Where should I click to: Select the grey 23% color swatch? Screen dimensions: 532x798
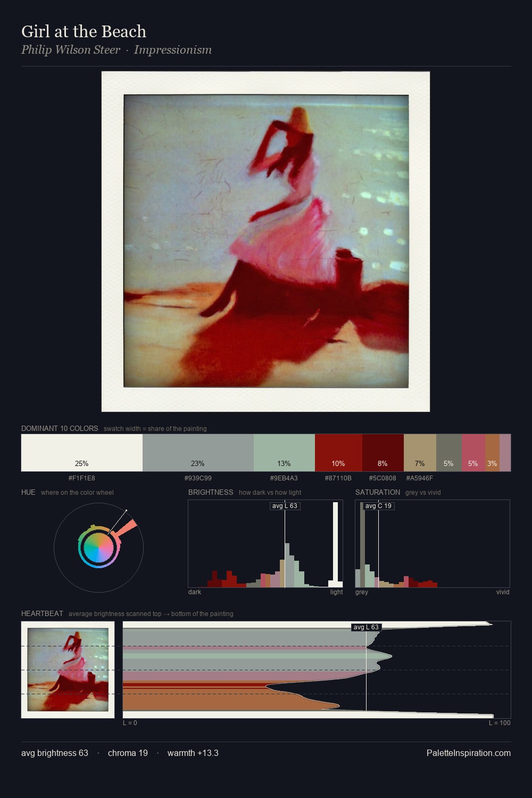(x=198, y=453)
